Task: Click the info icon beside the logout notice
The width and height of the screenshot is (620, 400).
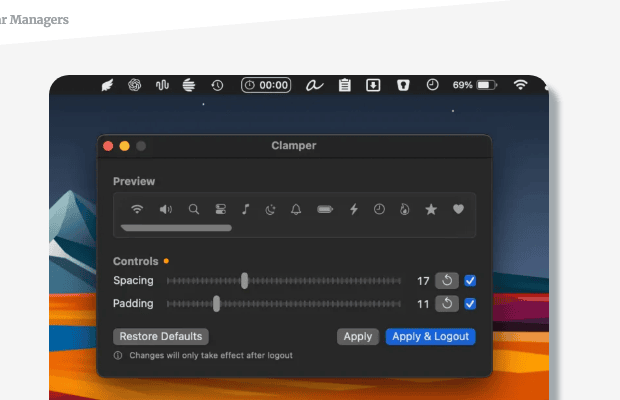Action: [x=118, y=355]
